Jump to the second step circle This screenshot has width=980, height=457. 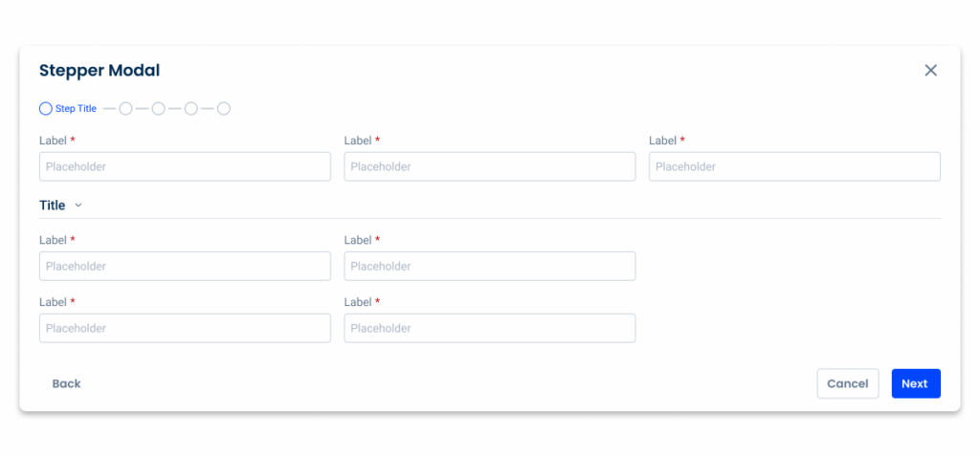(125, 109)
